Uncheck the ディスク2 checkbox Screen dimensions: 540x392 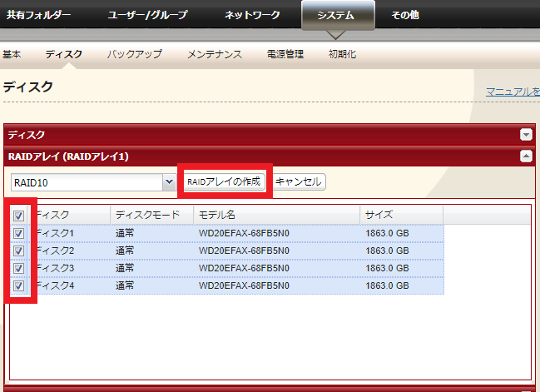tap(19, 251)
